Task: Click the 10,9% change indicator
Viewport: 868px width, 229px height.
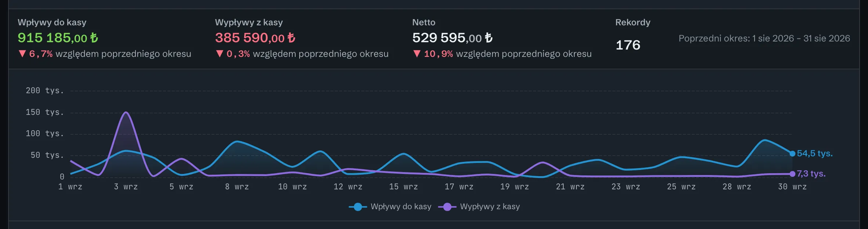Action: click(x=433, y=54)
